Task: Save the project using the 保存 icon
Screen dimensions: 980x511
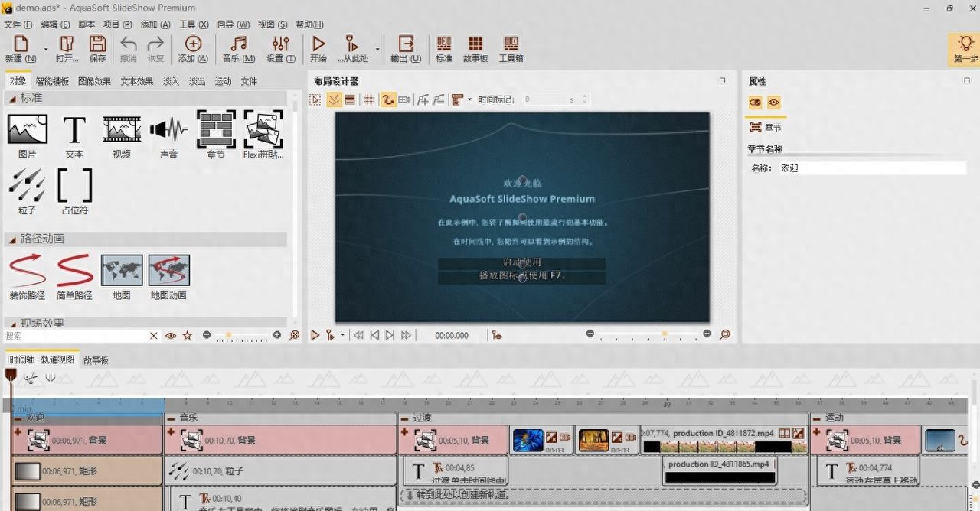Action: point(97,44)
